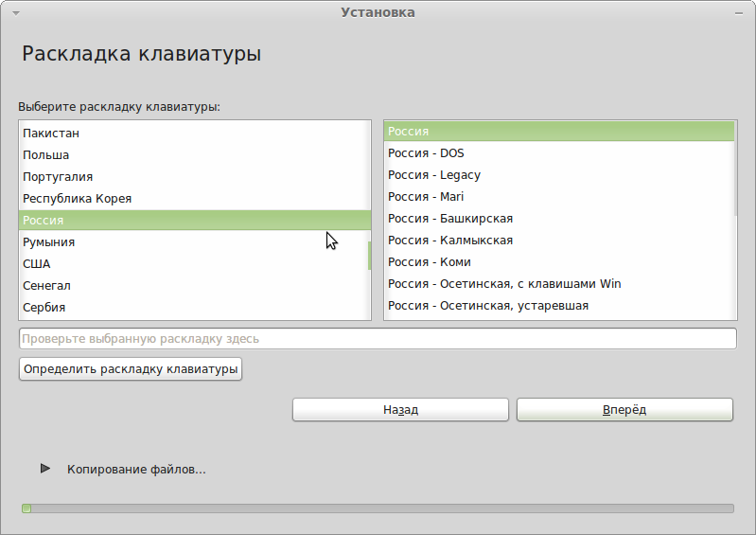Select Румыния in the country list

pyautogui.click(x=194, y=241)
